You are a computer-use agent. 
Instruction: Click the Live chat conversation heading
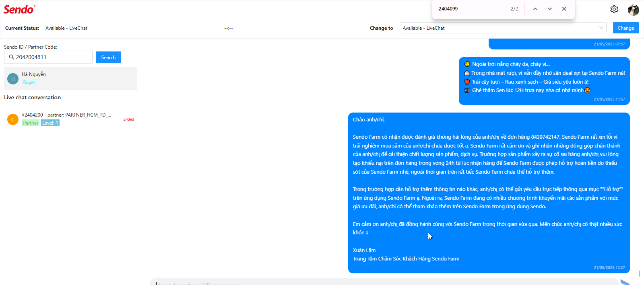(x=32, y=97)
